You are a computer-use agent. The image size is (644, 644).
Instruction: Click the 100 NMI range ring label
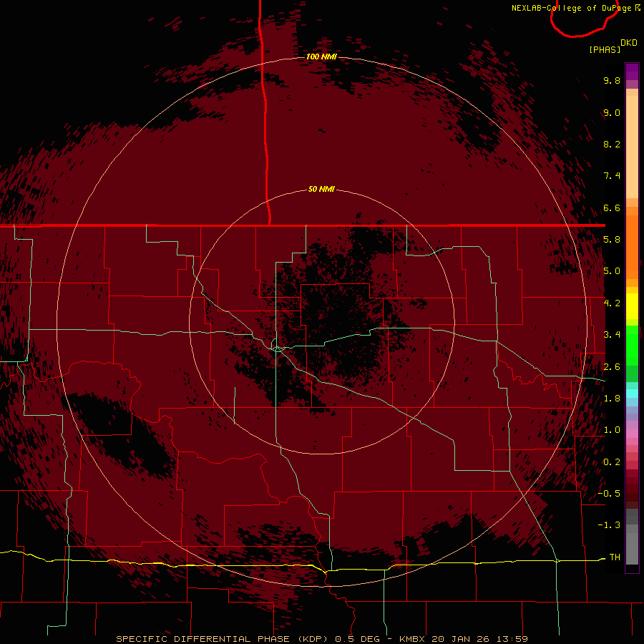point(321,57)
